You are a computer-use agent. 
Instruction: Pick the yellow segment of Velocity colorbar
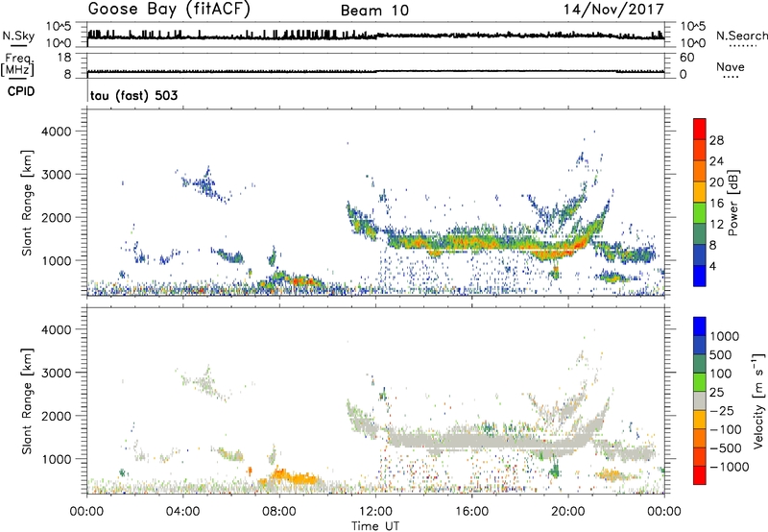(700, 420)
